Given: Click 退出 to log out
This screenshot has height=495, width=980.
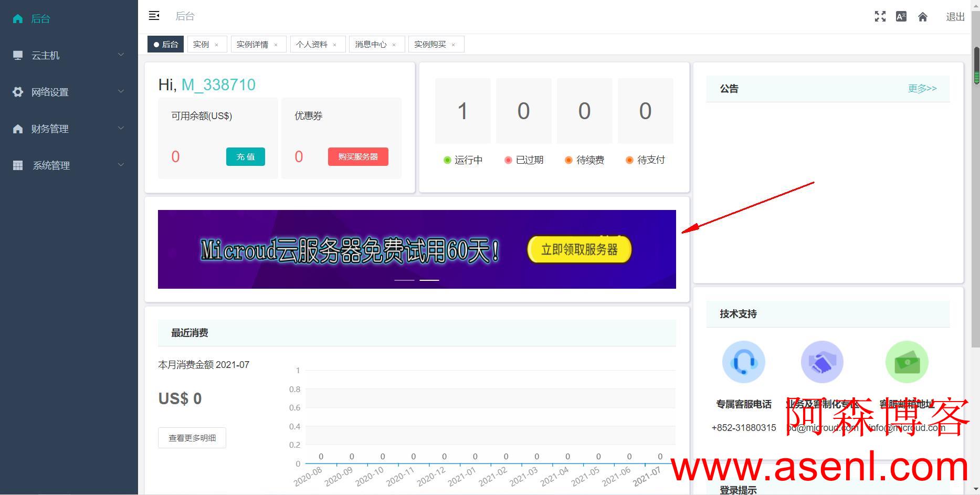Looking at the screenshot, I should (955, 17).
